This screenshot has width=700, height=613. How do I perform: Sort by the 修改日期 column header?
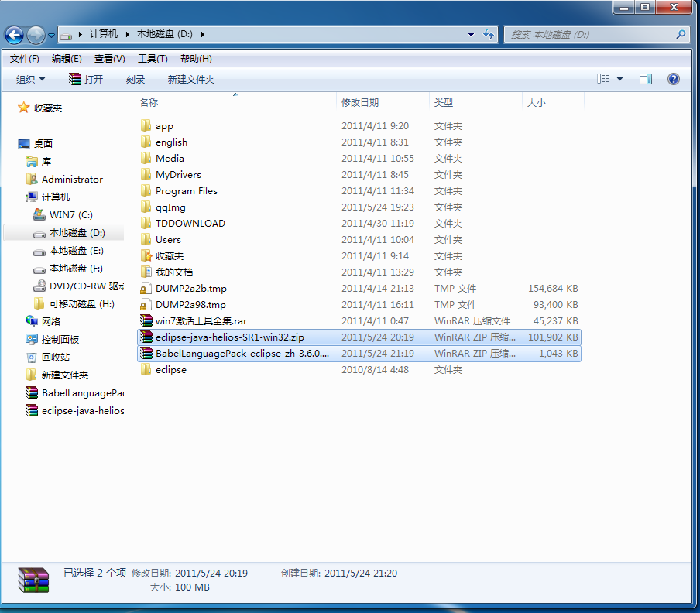tap(360, 103)
